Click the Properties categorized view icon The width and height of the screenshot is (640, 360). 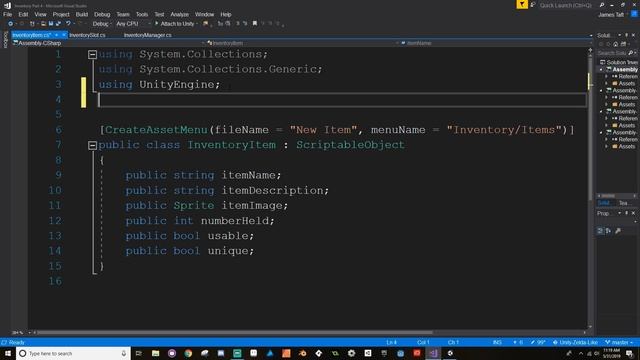600,231
